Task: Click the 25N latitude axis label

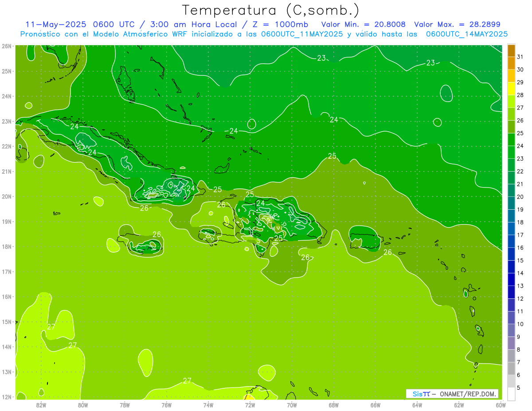Action: 7,71
